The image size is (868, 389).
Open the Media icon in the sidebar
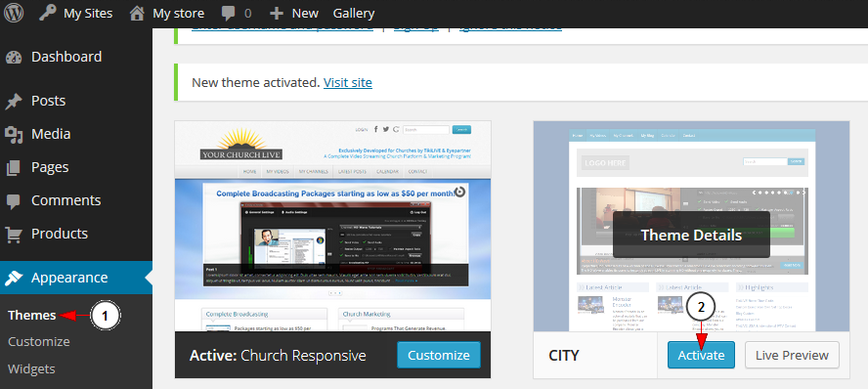tap(14, 135)
